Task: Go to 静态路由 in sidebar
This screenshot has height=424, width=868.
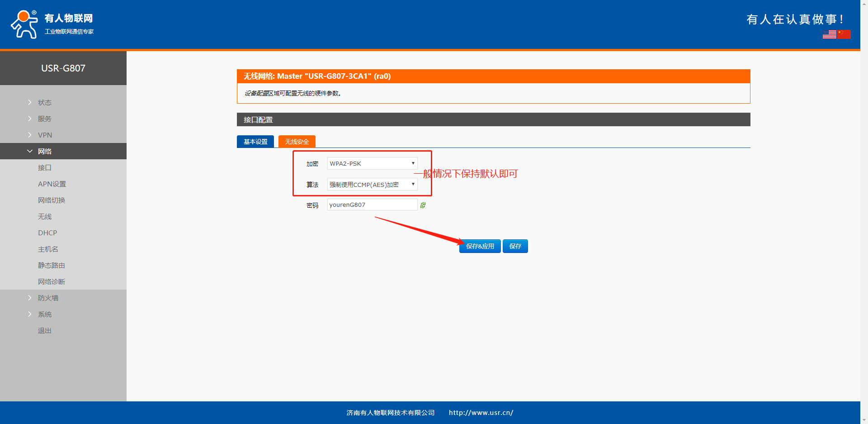Action: [x=52, y=265]
